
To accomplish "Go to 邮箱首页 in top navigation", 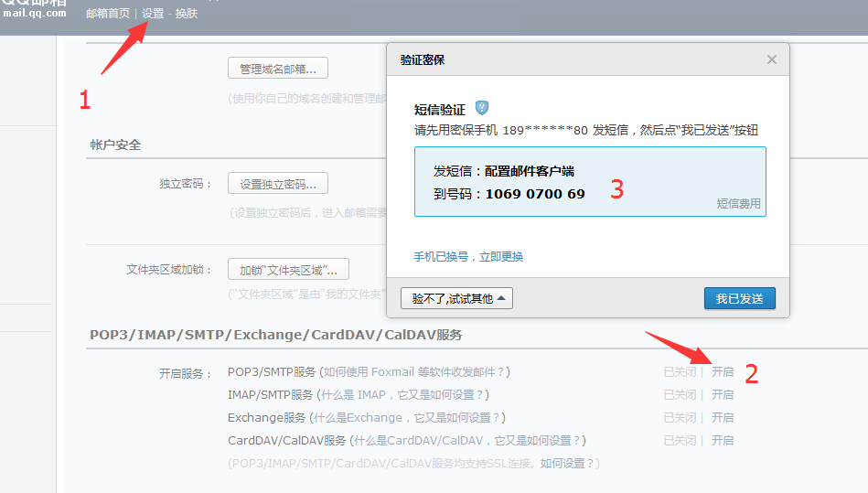I will point(108,14).
